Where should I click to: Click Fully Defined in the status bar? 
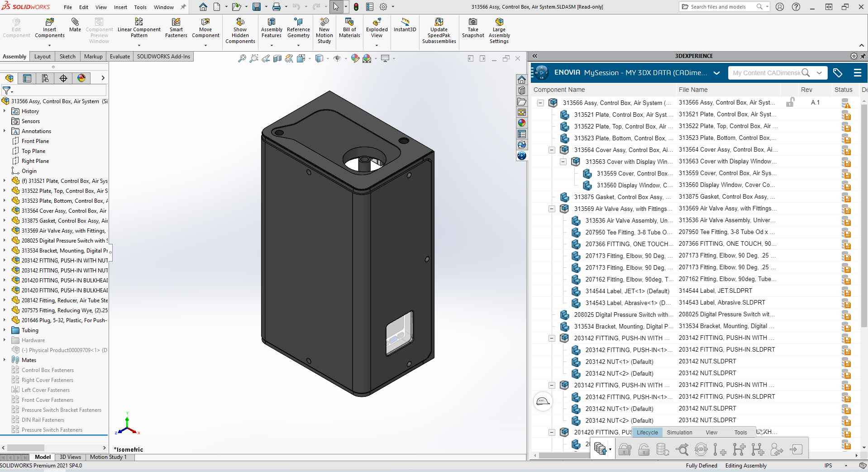point(701,466)
